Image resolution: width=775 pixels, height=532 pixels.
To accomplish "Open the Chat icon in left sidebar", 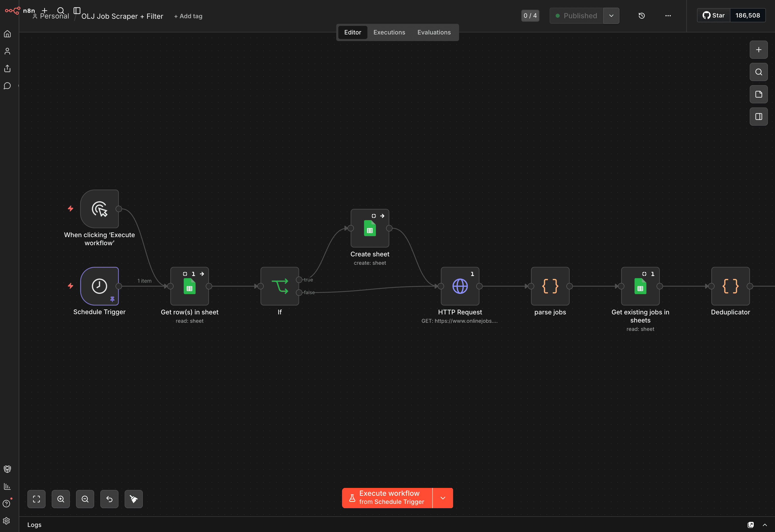I will point(7,86).
